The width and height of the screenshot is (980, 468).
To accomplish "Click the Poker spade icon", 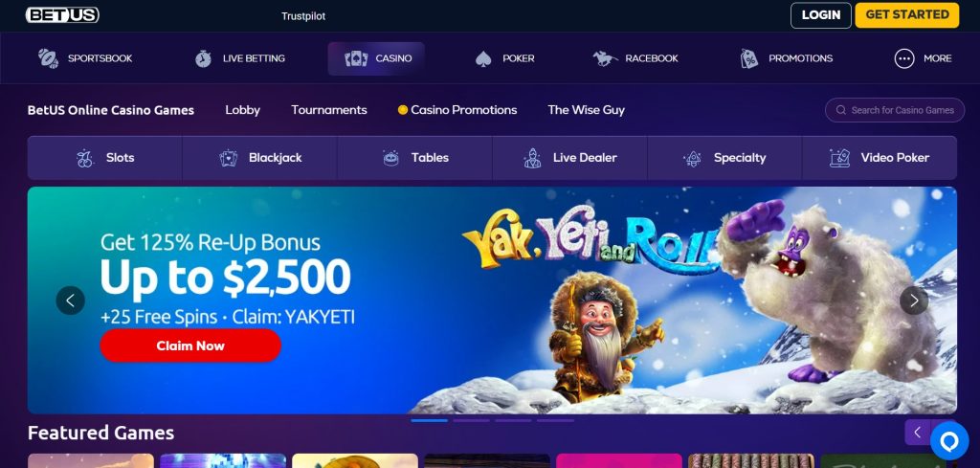I will [483, 58].
